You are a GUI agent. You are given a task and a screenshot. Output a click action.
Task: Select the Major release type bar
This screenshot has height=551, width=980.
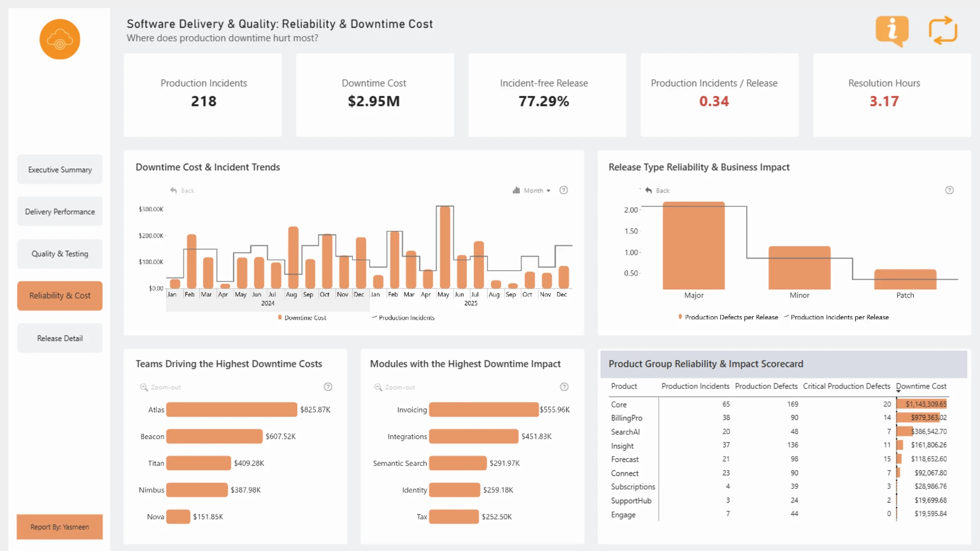694,245
